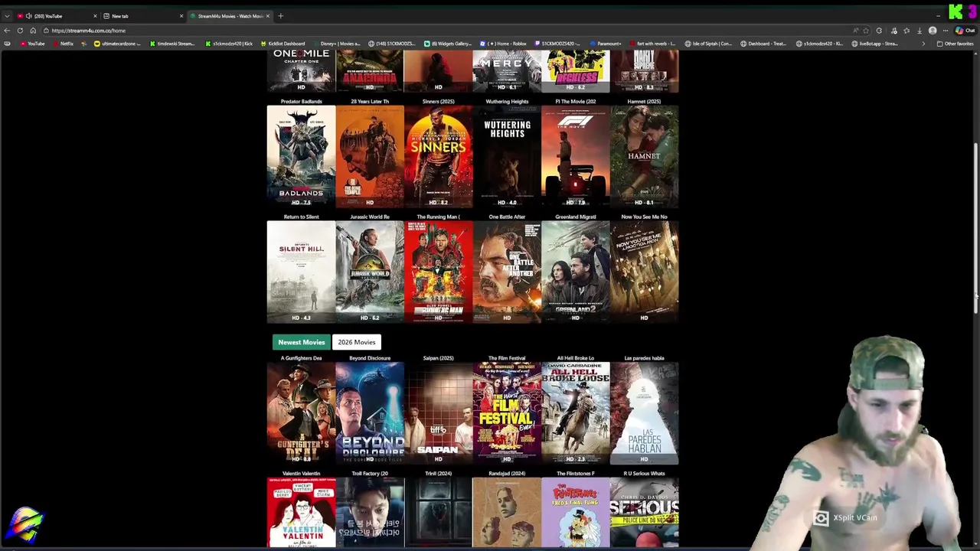Open Trinil (2024) poster

[439, 513]
